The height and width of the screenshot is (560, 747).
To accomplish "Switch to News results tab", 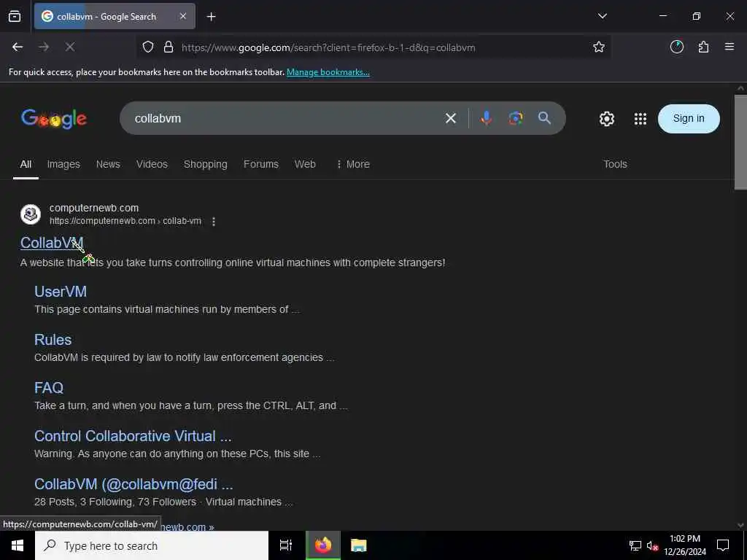I will pos(108,164).
